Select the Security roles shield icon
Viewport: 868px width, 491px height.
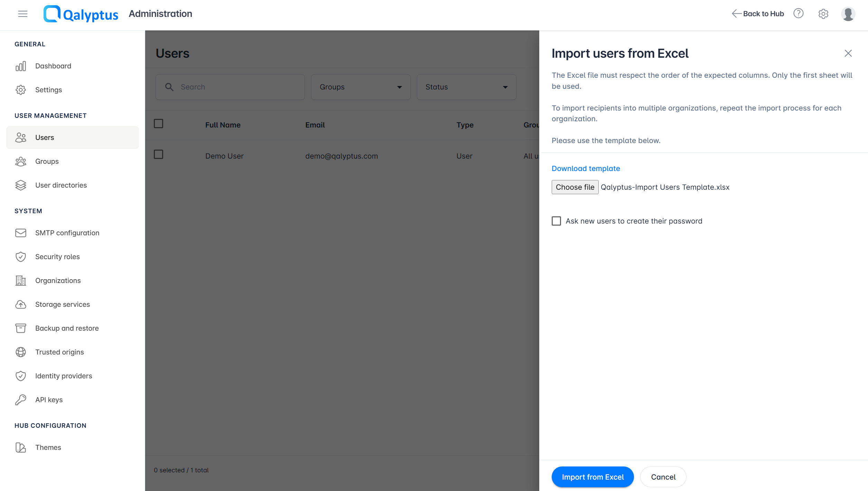pyautogui.click(x=21, y=256)
